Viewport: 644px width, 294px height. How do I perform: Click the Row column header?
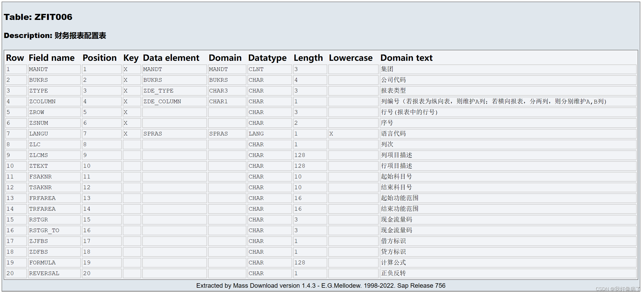(x=15, y=58)
